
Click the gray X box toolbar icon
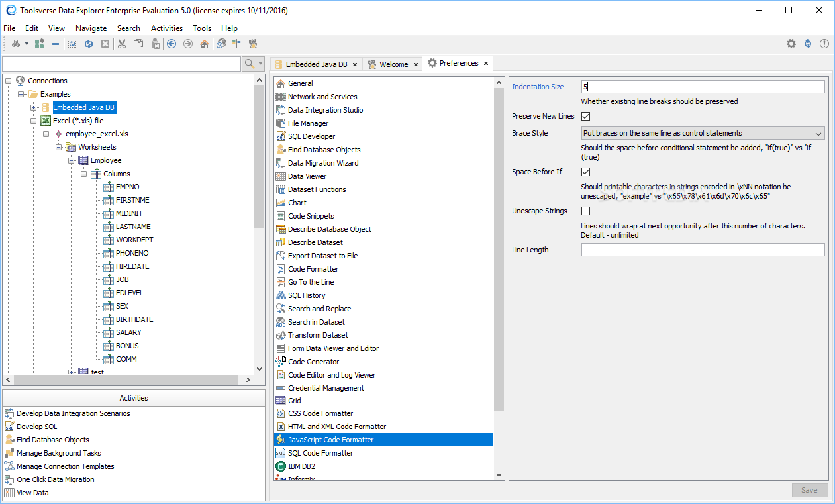tap(105, 44)
